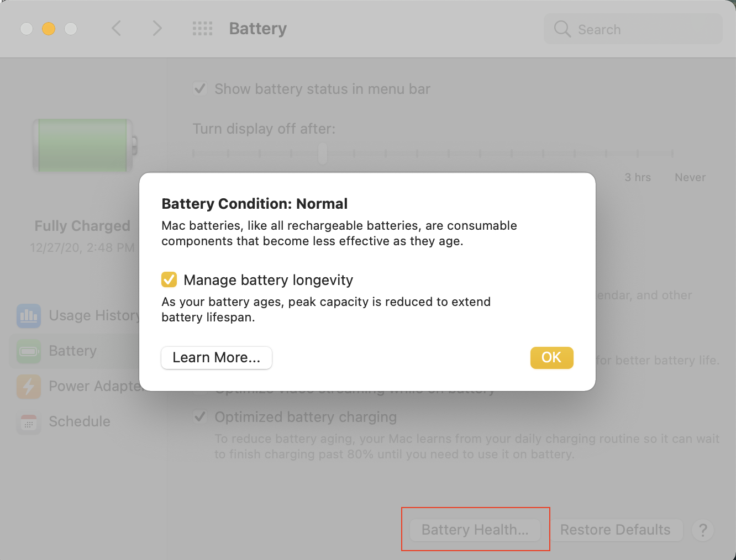Click the Power Adapter lightning icon

tap(29, 387)
